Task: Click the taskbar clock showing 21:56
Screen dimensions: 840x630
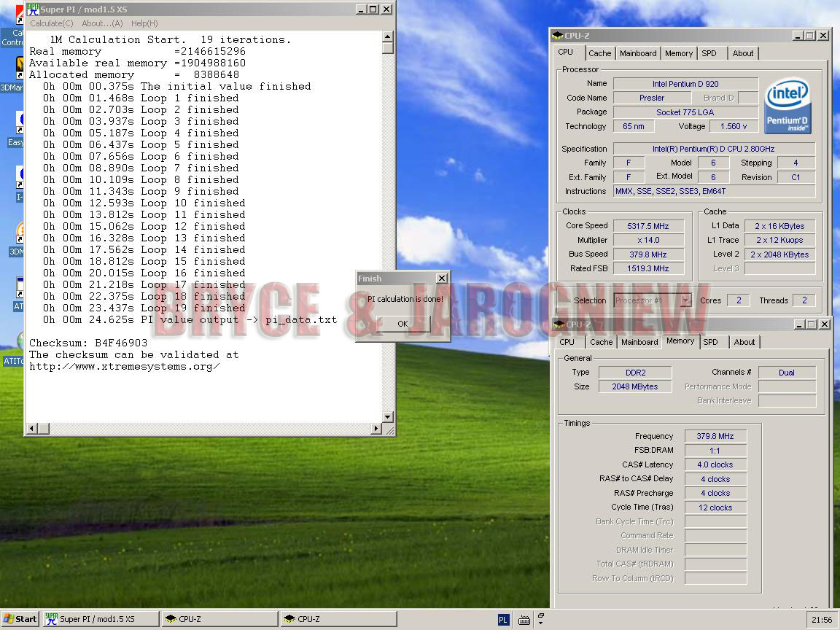Action: point(822,620)
